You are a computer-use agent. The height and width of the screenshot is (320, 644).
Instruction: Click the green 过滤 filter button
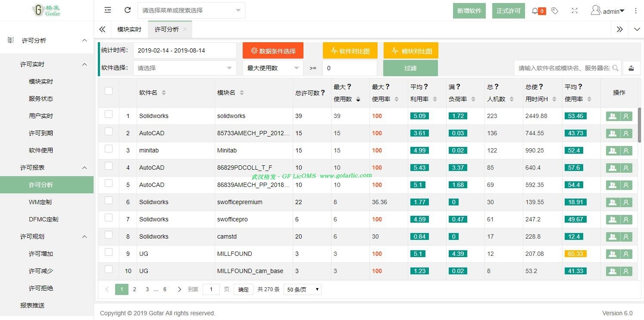coord(410,68)
